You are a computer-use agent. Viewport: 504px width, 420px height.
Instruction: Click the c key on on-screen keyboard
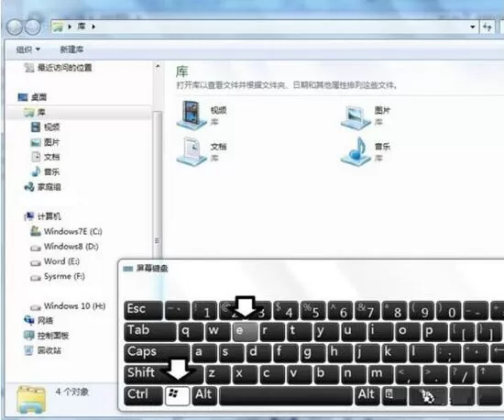pyautogui.click(x=272, y=374)
